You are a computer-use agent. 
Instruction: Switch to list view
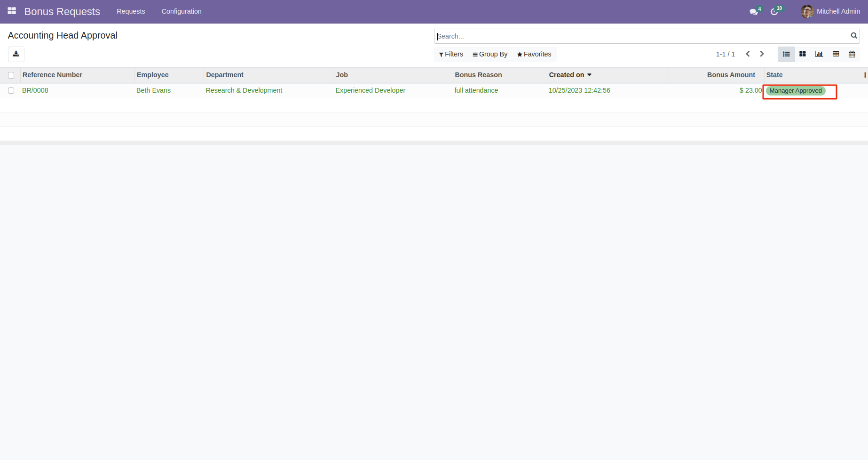tap(786, 54)
